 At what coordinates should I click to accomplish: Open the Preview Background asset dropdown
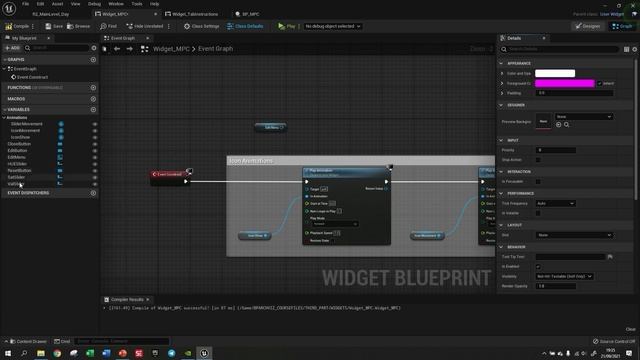click(583, 117)
